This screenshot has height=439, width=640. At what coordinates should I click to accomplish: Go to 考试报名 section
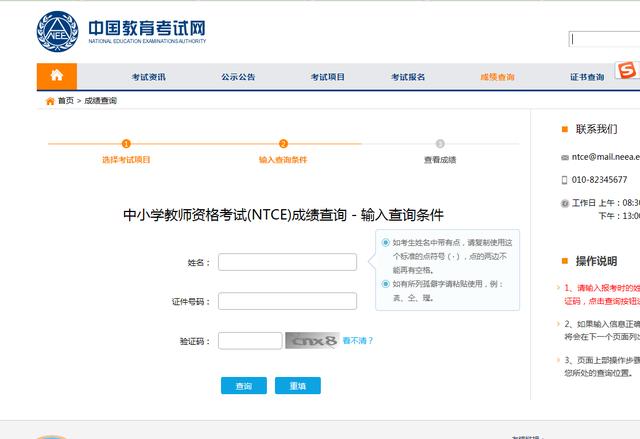click(x=408, y=77)
